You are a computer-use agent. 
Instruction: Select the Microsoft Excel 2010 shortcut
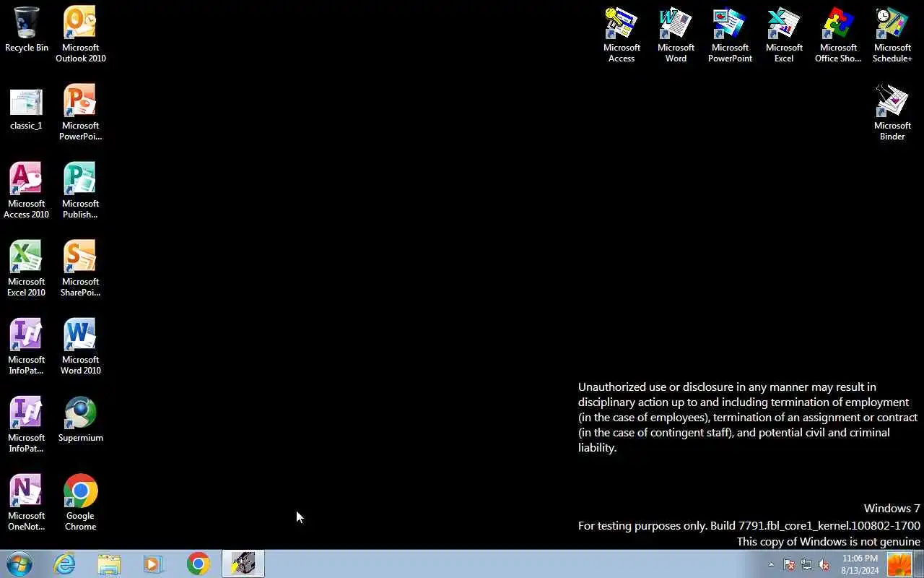coord(27,268)
